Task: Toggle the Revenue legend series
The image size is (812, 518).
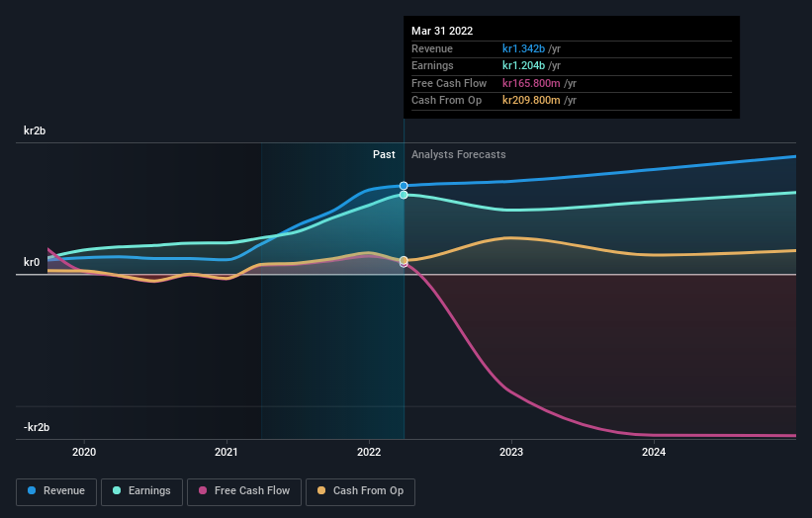Action: click(56, 491)
